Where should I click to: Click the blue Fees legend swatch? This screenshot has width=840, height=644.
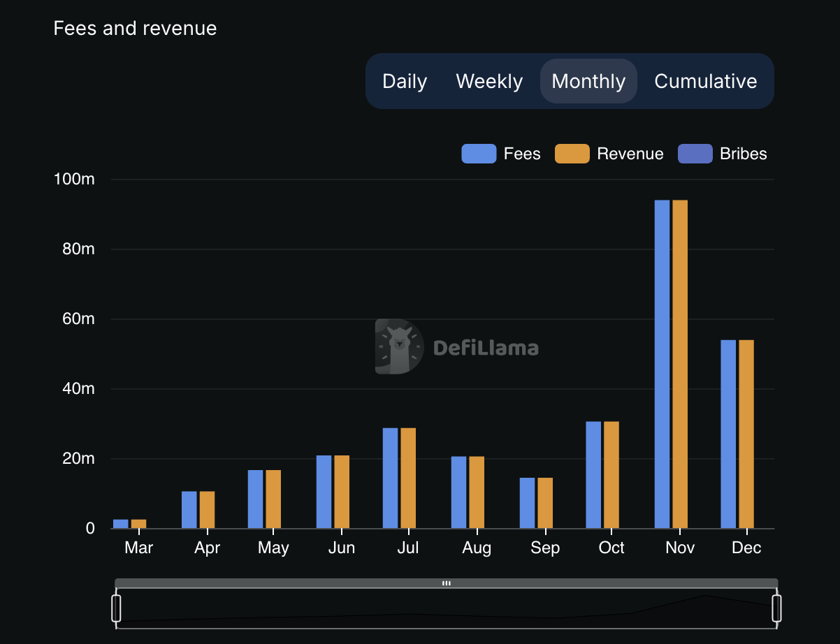(x=479, y=154)
